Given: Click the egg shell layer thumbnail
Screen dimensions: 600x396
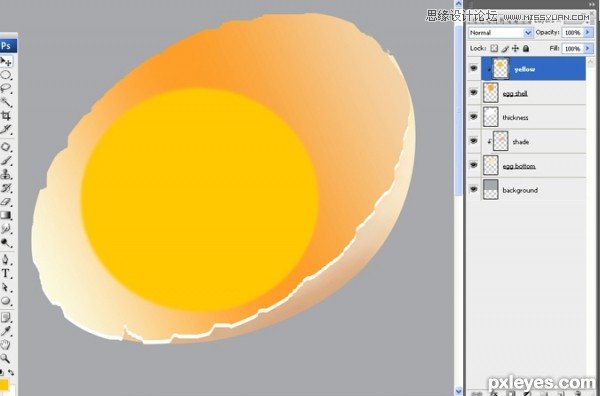Looking at the screenshot, I should (491, 93).
